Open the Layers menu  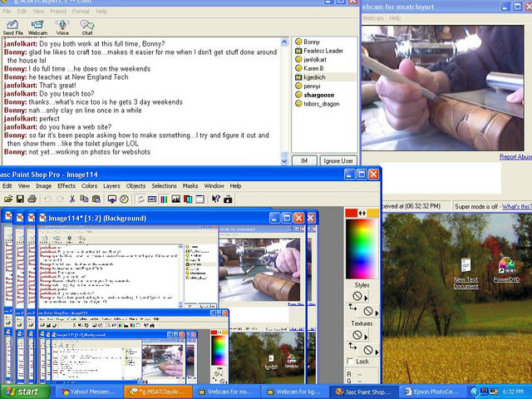click(111, 186)
